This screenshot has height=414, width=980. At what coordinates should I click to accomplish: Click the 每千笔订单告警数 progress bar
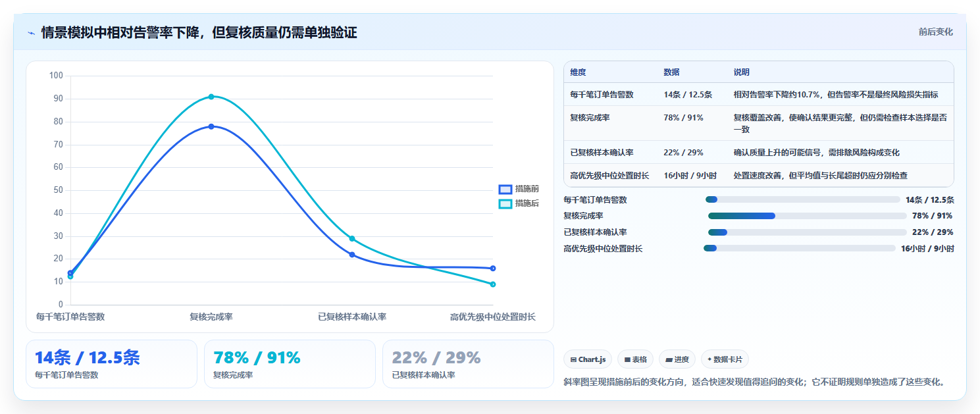tap(802, 199)
